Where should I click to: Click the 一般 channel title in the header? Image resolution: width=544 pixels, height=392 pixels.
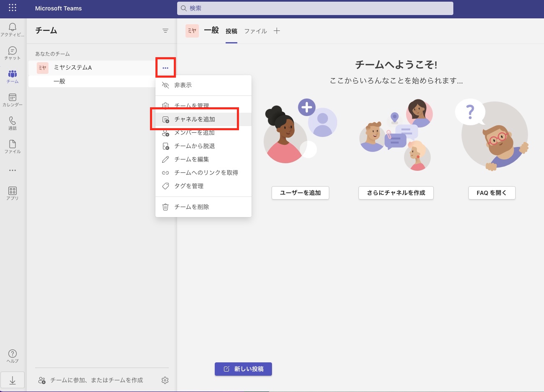coord(211,30)
